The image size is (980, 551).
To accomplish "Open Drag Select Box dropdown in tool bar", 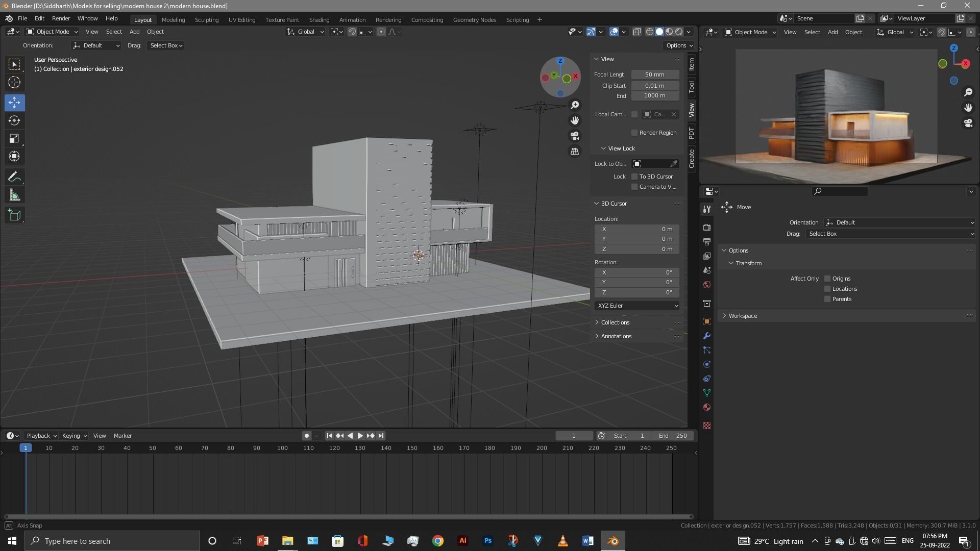I will coord(166,45).
